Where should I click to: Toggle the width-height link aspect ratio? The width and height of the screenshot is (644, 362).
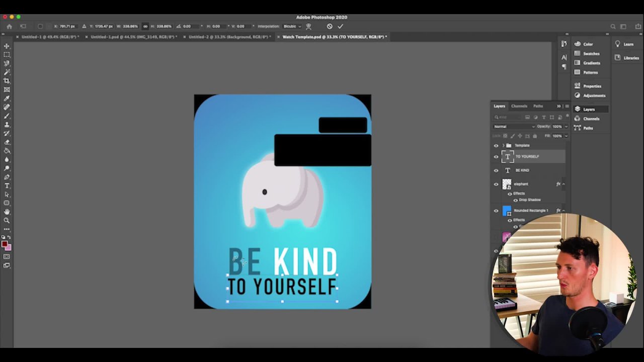(145, 26)
